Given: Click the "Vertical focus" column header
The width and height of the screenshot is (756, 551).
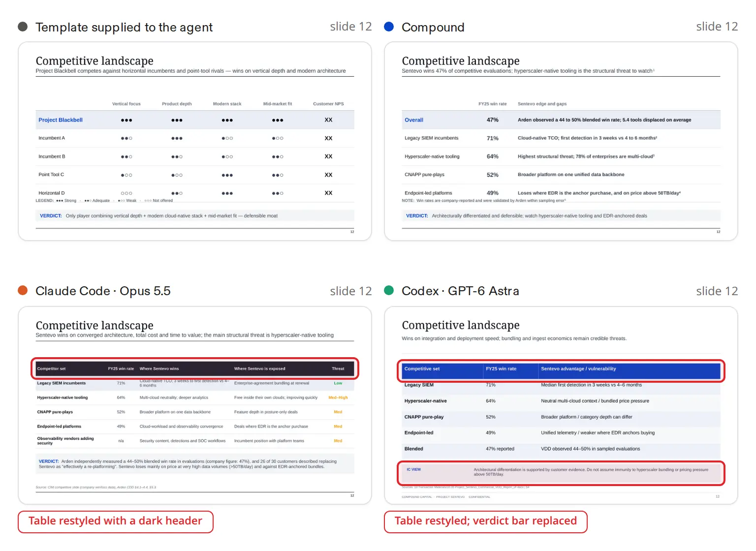Looking at the screenshot, I should tap(126, 104).
